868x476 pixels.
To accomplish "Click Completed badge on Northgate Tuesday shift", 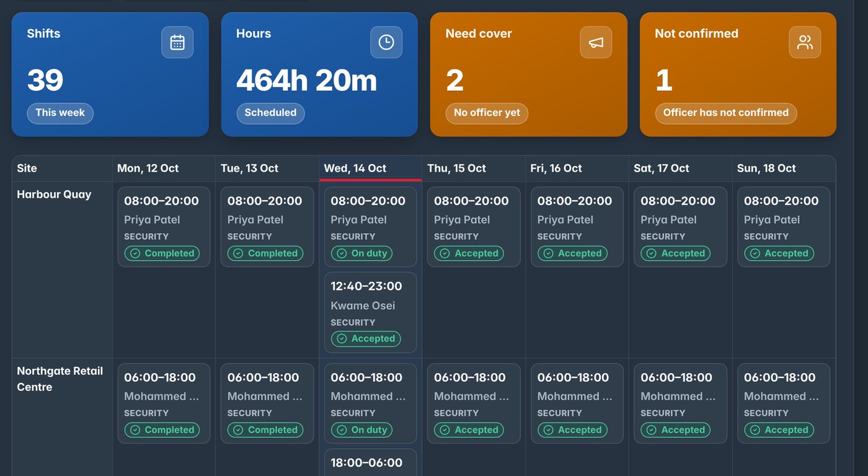I will pyautogui.click(x=265, y=430).
